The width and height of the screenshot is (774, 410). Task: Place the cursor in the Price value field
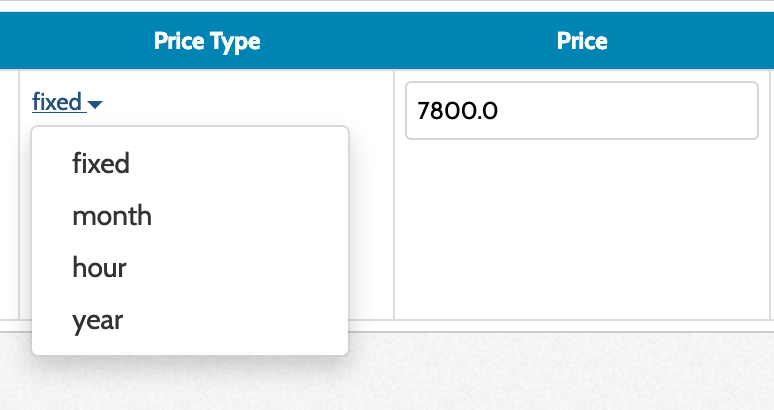click(x=581, y=111)
